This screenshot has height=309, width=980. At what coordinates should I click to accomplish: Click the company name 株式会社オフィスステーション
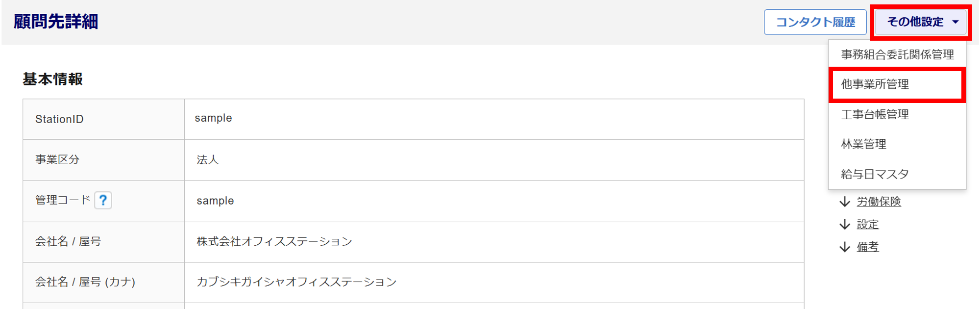274,242
